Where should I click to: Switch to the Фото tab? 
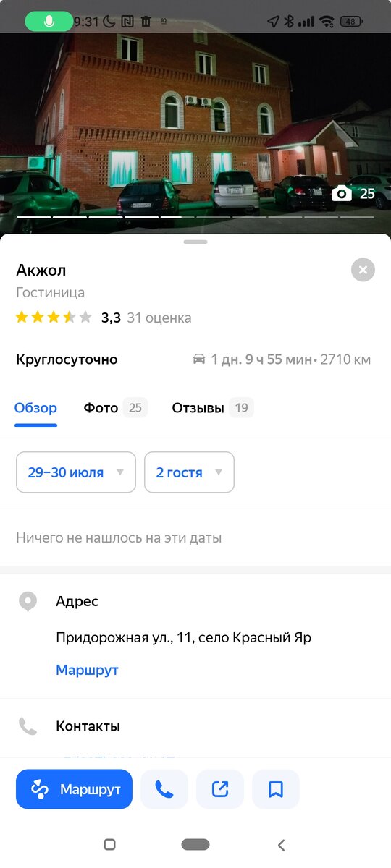[115, 408]
